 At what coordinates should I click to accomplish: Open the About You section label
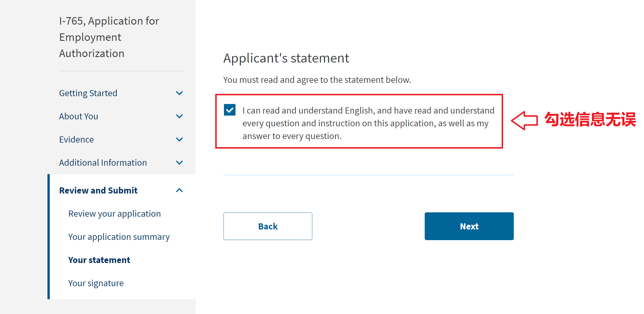tap(79, 116)
